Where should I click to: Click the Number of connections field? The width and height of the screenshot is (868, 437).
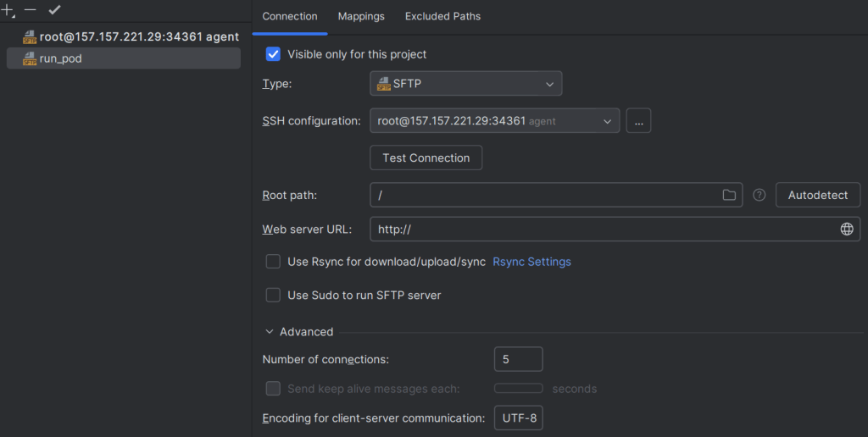pos(518,359)
